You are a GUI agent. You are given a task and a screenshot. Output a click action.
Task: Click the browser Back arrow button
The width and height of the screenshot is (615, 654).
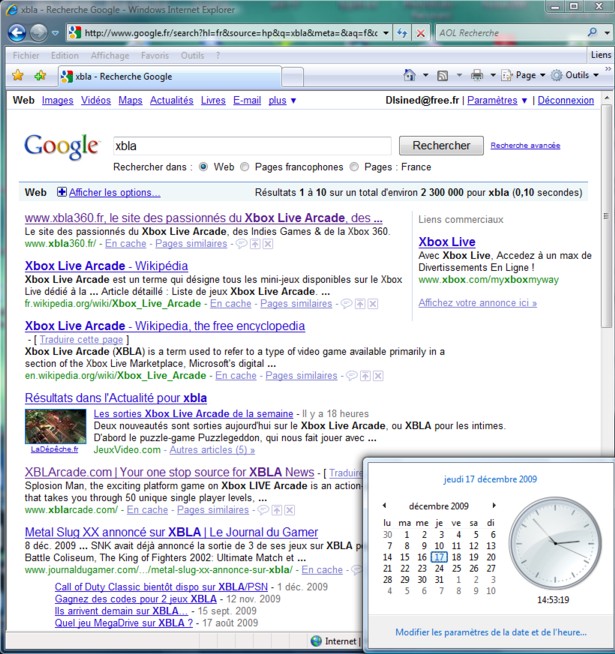(17, 33)
